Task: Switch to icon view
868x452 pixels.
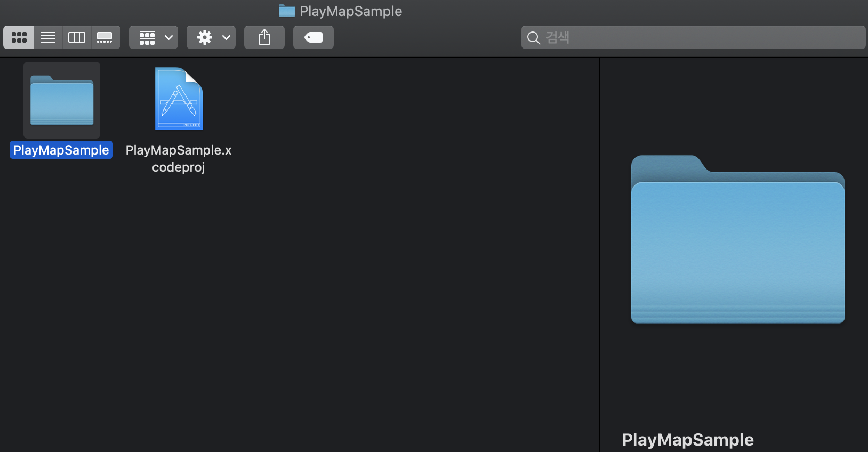Action: [x=19, y=37]
